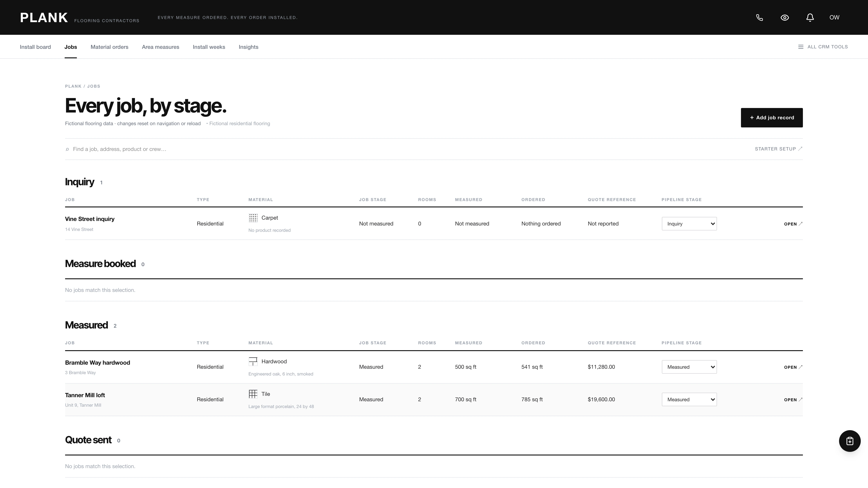Open Starter Setup link
Screen dimensions: 868x488
(x=778, y=149)
